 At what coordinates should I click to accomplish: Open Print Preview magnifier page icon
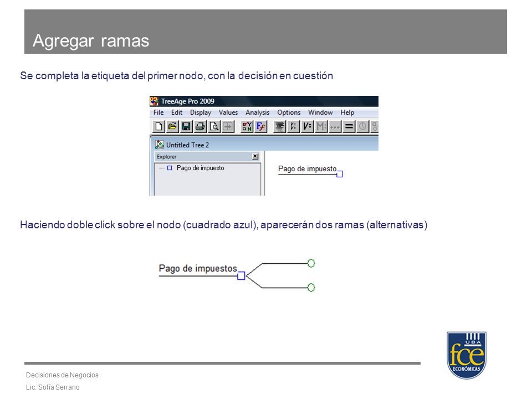[214, 126]
